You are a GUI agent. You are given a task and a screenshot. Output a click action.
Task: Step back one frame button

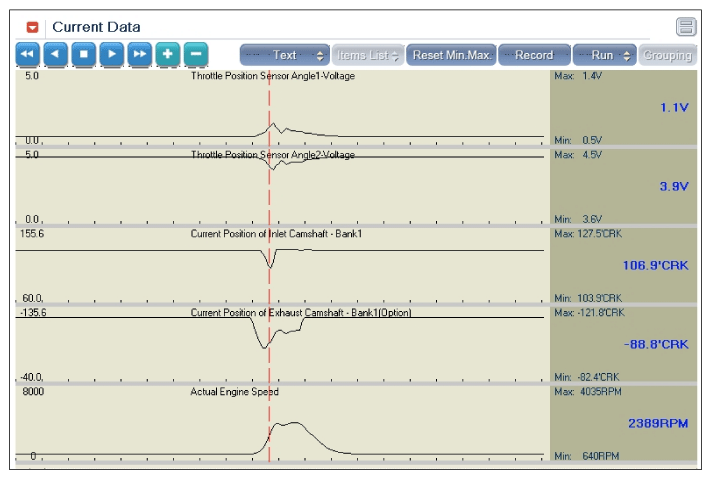(55, 54)
